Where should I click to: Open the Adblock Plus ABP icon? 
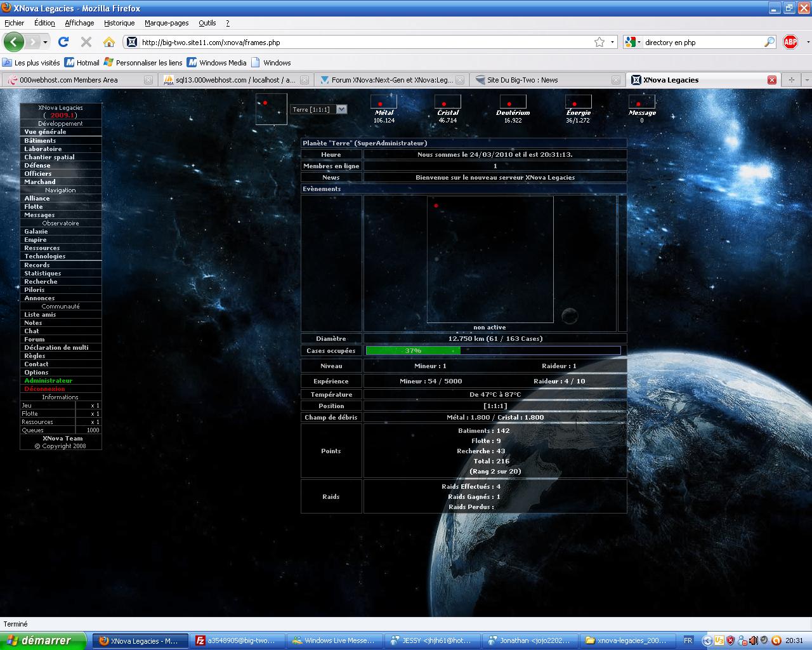790,42
